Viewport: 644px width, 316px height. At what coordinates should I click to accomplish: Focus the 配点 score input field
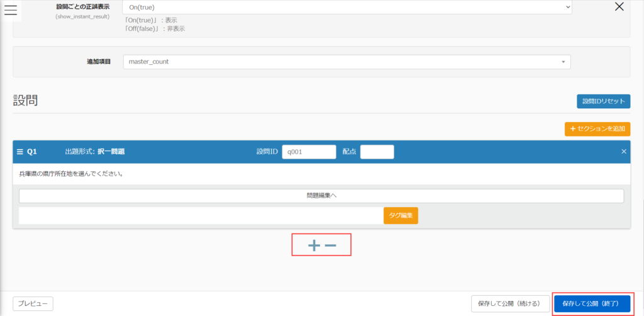coord(377,152)
